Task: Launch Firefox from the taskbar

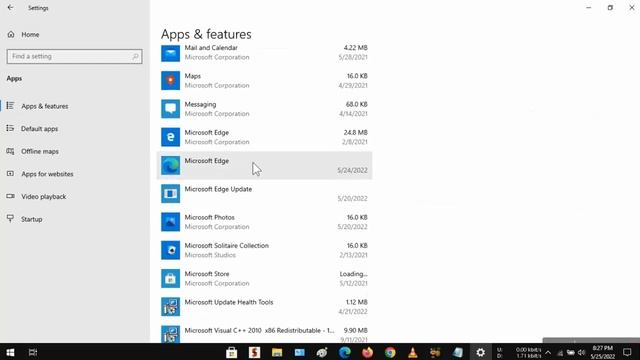Action: pos(367,352)
